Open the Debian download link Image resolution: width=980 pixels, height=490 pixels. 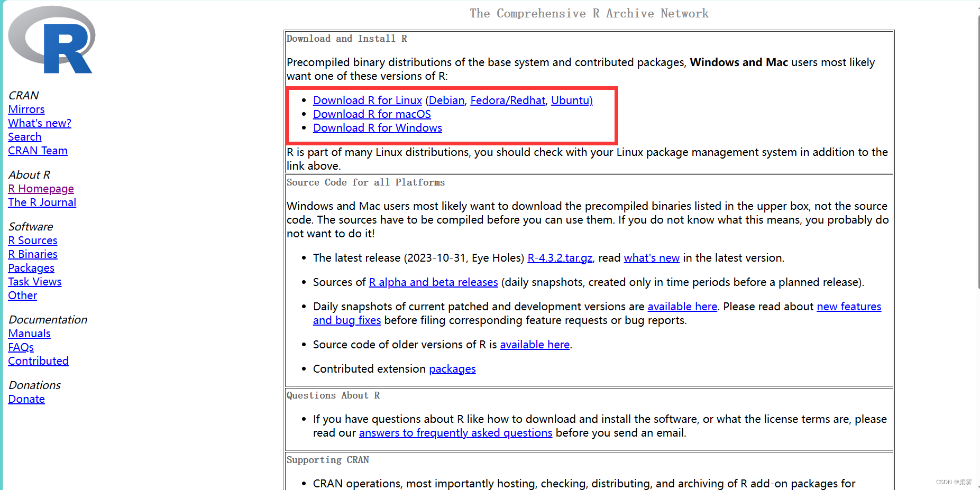(447, 100)
